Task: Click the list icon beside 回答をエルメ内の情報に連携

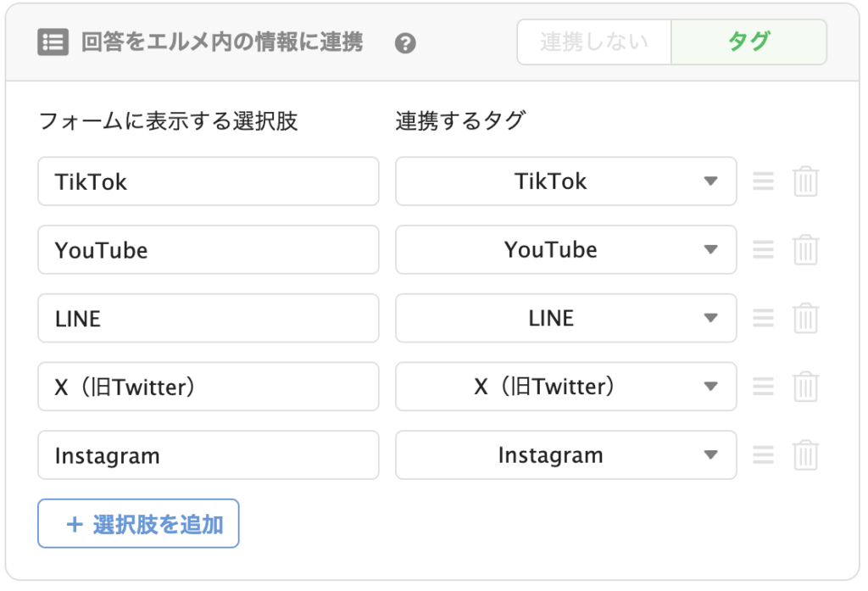Action: coord(53,42)
